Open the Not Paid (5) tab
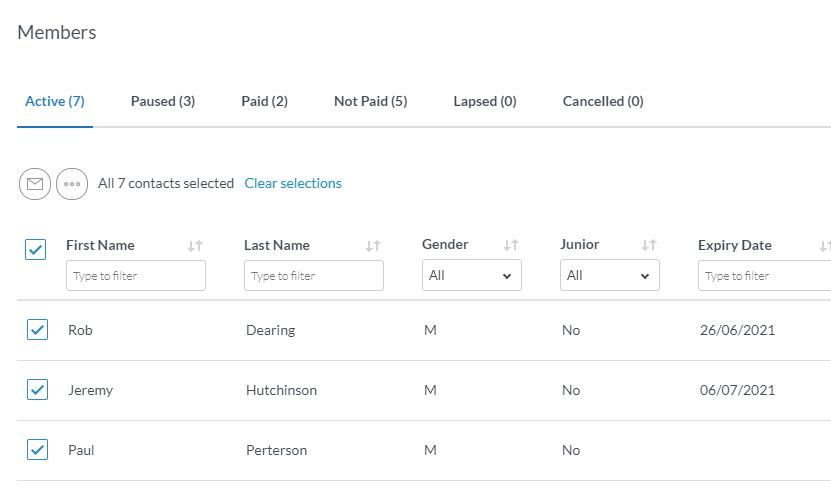Image resolution: width=831 pixels, height=489 pixels. (370, 102)
